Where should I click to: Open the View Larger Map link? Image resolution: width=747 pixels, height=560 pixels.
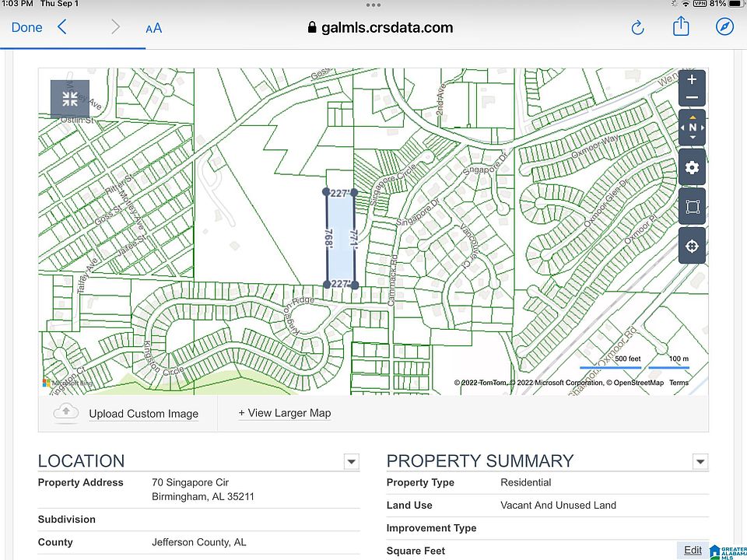(x=284, y=413)
